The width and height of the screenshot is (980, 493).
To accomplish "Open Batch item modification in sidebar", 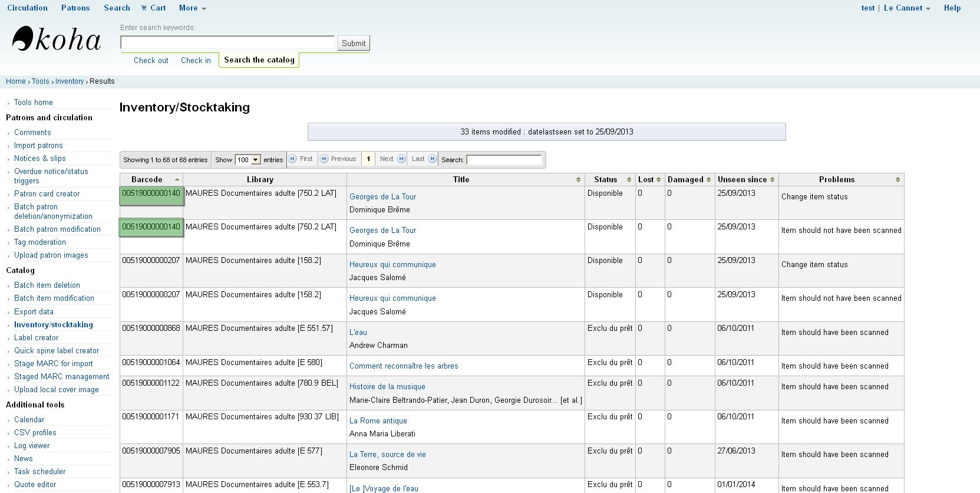I will (x=54, y=298).
